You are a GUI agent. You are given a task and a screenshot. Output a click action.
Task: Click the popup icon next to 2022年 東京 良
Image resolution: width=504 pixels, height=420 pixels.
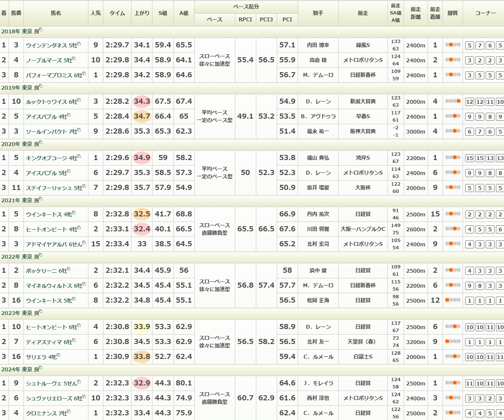[41, 256]
